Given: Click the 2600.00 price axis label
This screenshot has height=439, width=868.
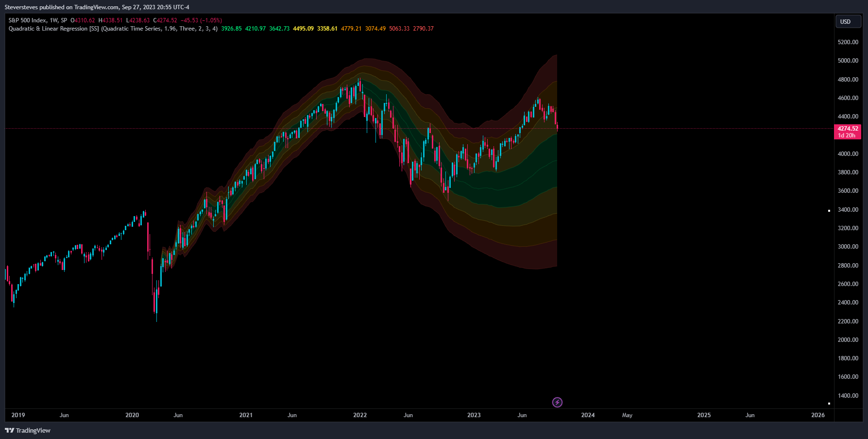Looking at the screenshot, I should point(848,284).
